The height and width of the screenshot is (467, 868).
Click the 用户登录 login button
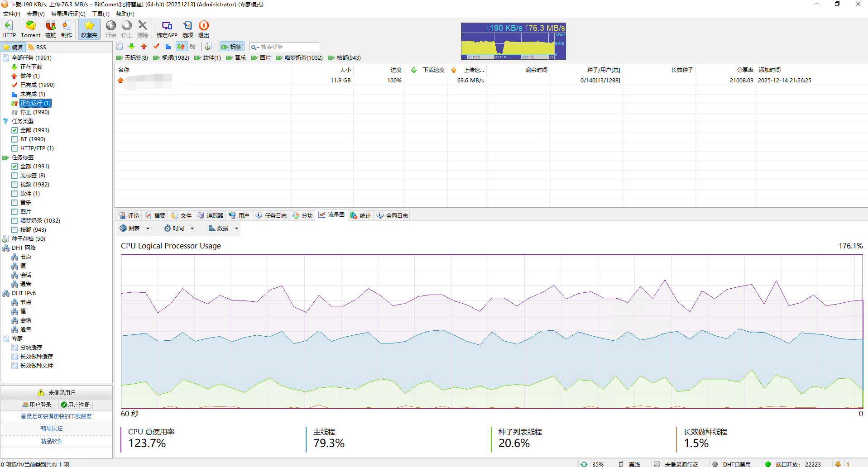(x=37, y=405)
